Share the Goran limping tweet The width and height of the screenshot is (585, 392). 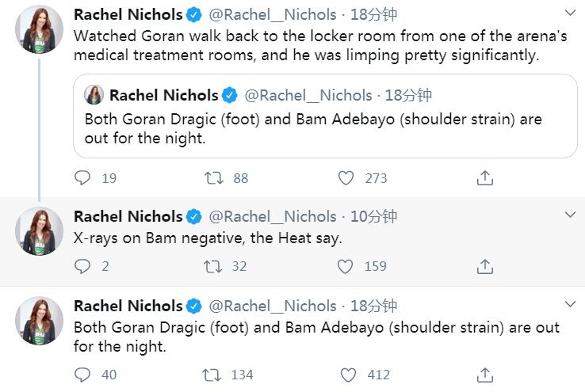pos(485,178)
